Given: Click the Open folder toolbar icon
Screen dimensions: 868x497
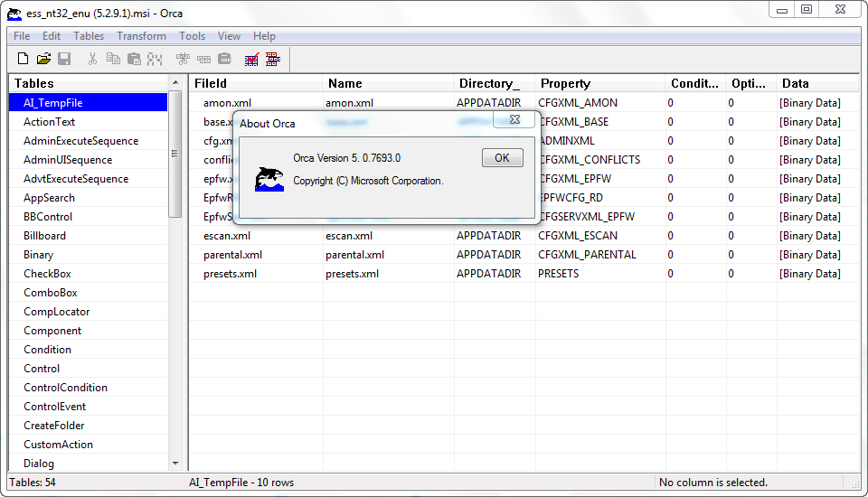Looking at the screenshot, I should pyautogui.click(x=43, y=59).
